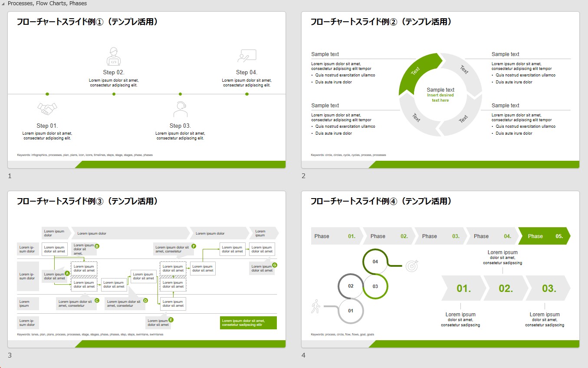The image size is (588, 368).
Task: Click the handshake icon above Step 01
Action: [x=47, y=108]
